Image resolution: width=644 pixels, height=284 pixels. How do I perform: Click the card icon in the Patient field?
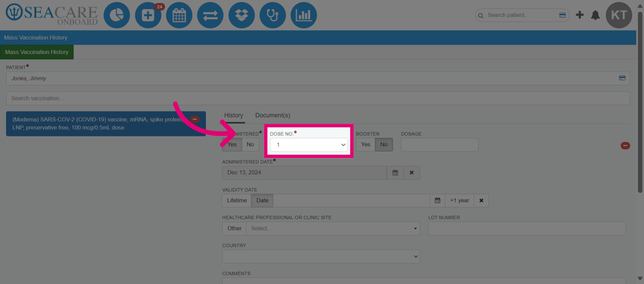coord(622,78)
